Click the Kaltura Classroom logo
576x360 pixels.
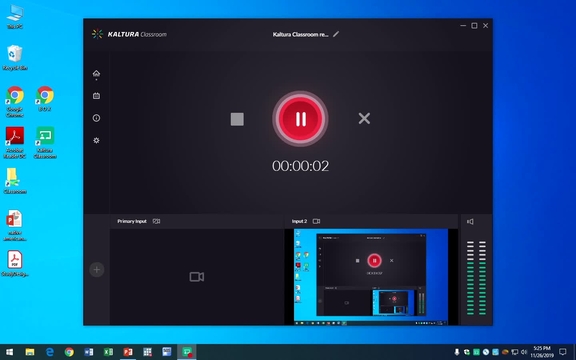[129, 34]
